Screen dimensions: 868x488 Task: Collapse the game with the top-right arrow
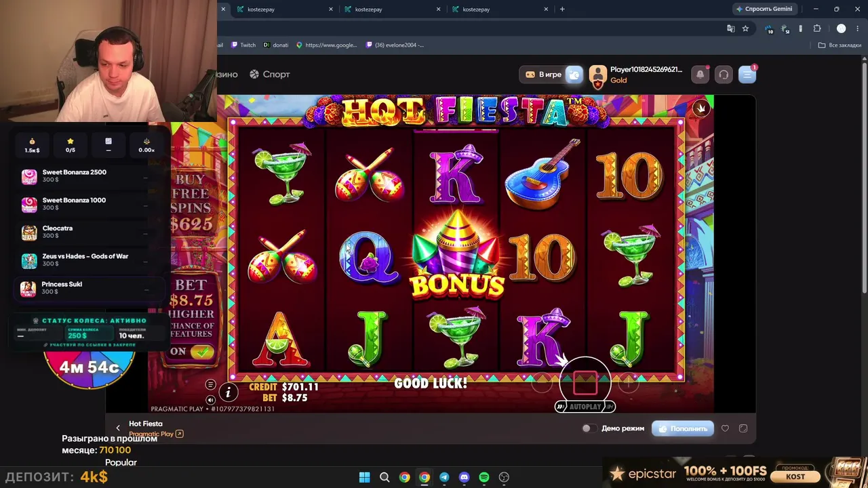point(701,108)
